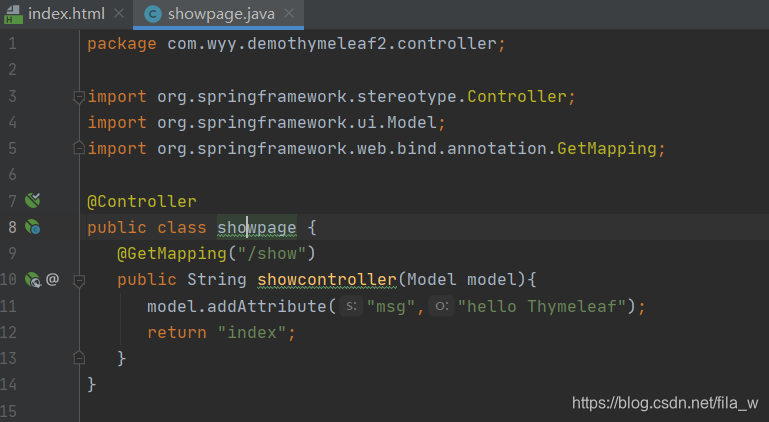Image resolution: width=769 pixels, height=422 pixels.
Task: Click the String return type on line 10
Action: [217, 280]
